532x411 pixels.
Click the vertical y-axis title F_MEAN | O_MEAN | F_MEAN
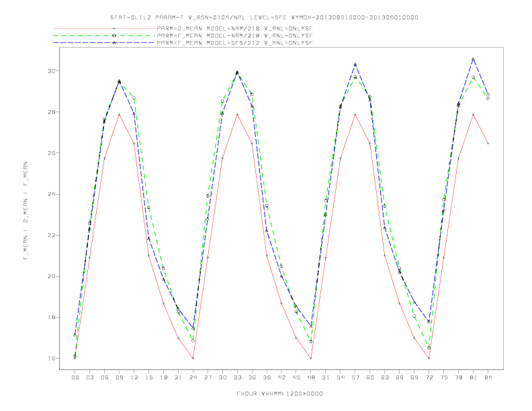26,211
